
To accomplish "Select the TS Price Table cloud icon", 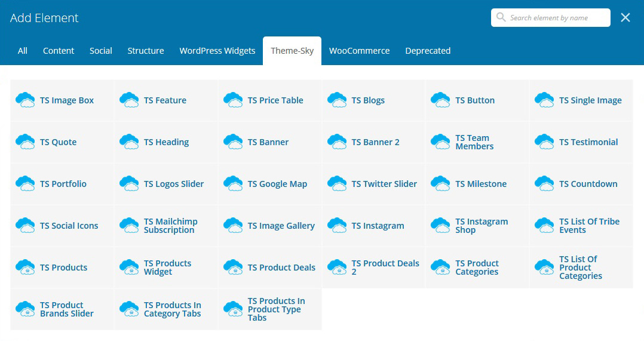I will (233, 100).
